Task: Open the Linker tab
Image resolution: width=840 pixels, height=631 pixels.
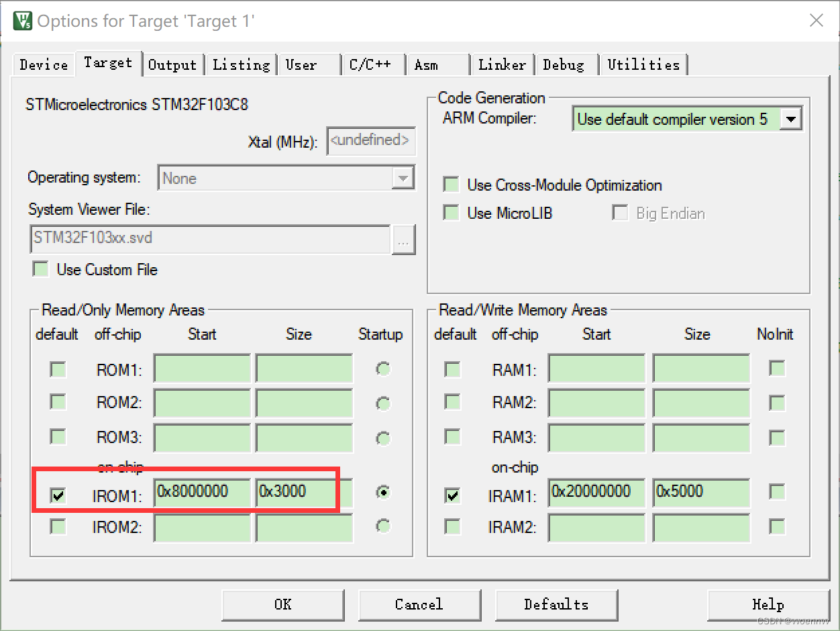Action: [x=502, y=64]
